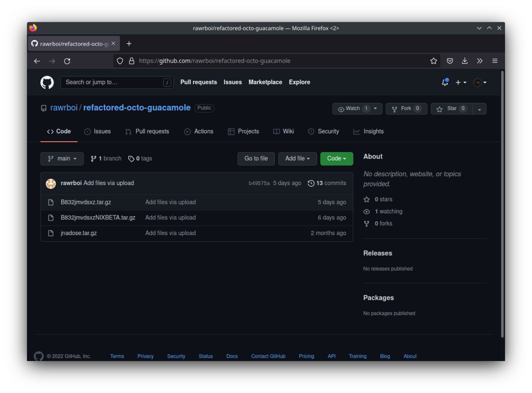Open commit hash b49575a link

coord(259,183)
